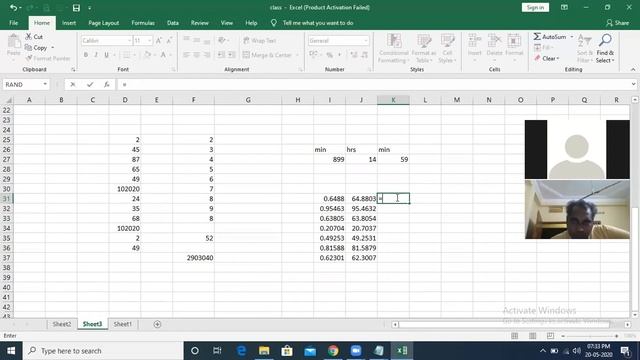Launch Microsoft Edge from taskbar
Screen dimensions: 640x360
tap(241, 351)
